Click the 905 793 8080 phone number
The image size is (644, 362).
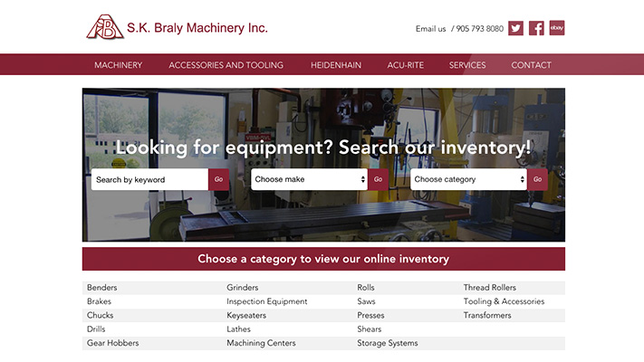tap(479, 29)
